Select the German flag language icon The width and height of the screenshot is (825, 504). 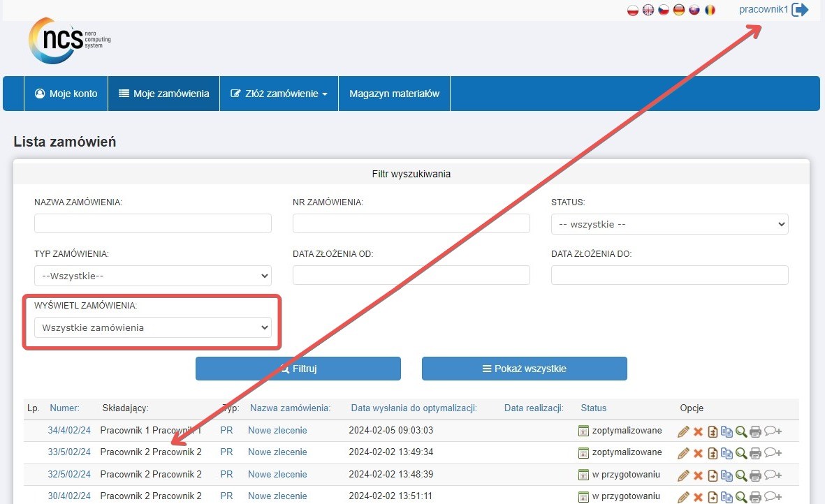point(678,10)
